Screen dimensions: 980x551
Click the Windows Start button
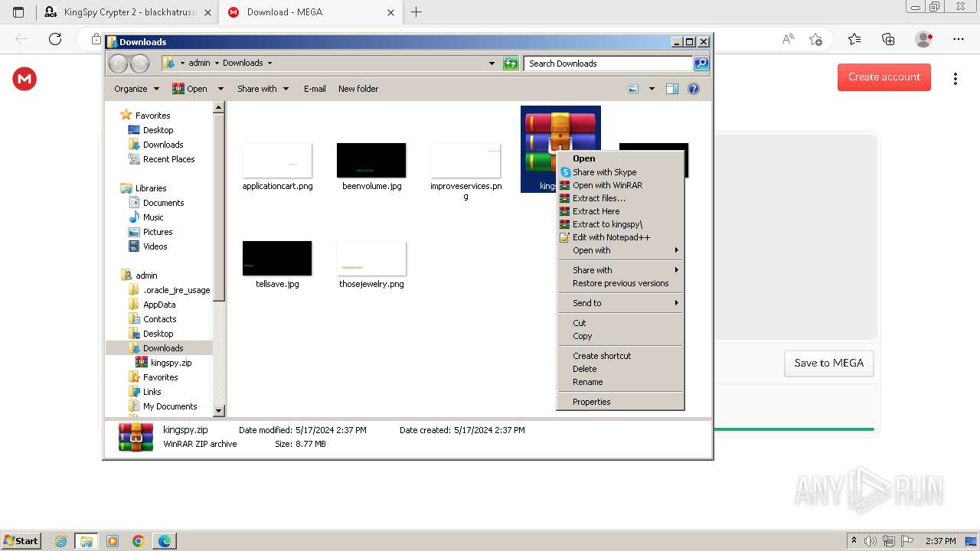(x=21, y=540)
